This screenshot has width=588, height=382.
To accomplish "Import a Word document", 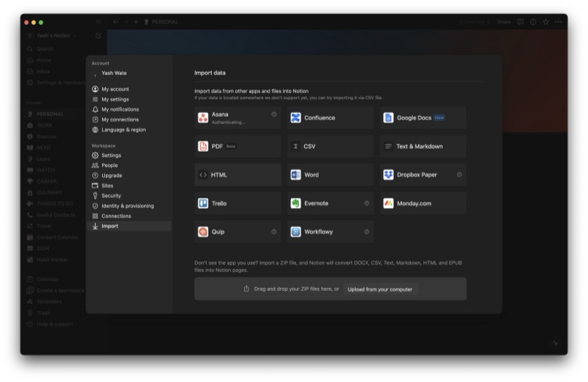I will 330,175.
